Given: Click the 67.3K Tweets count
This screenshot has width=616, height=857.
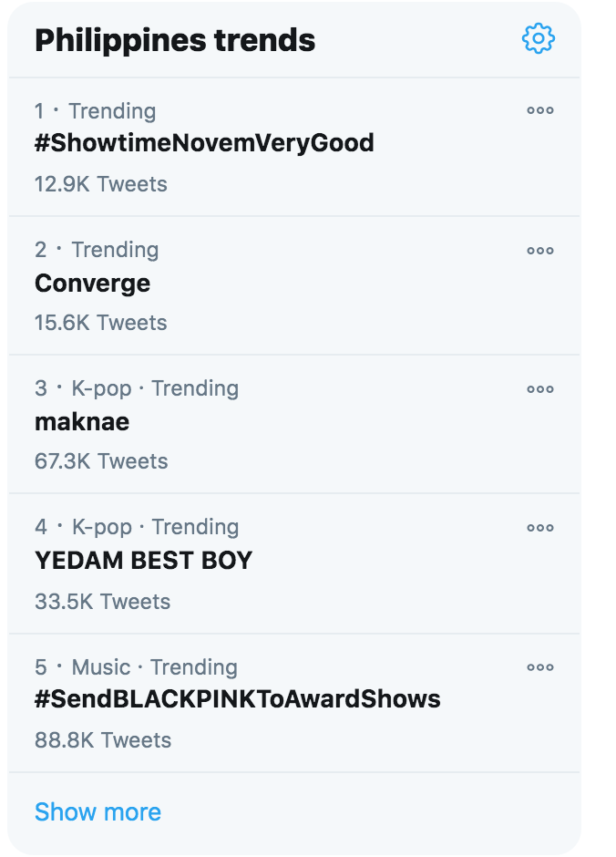Looking at the screenshot, I should 101,461.
